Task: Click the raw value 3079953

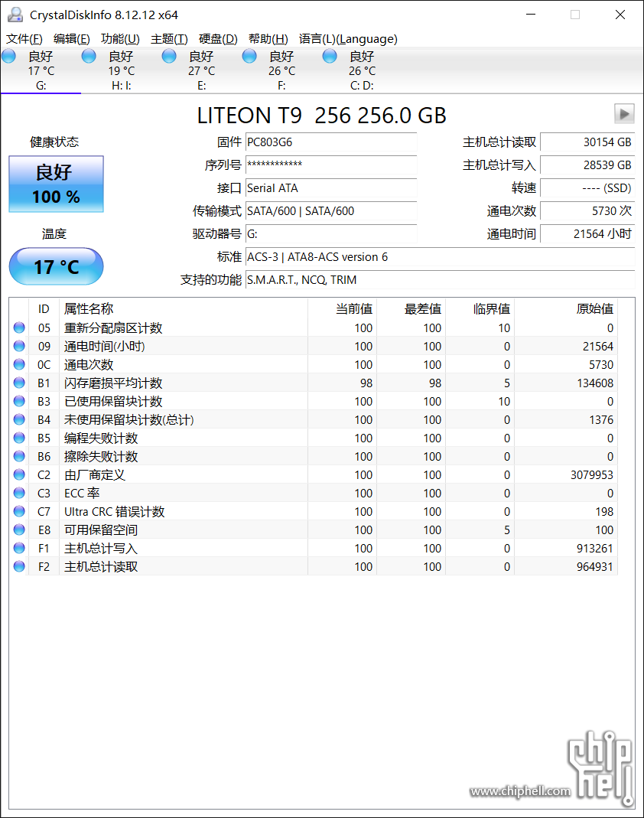Action: click(x=592, y=474)
